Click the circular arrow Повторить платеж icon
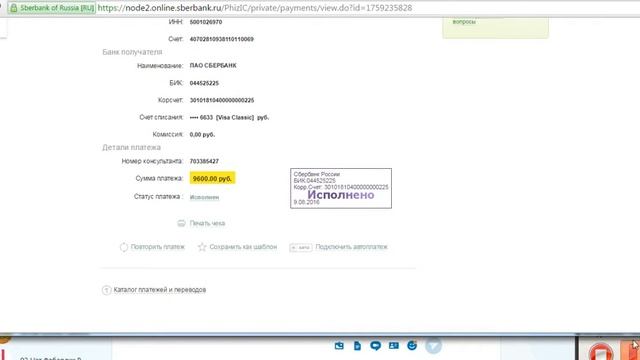 click(124, 247)
